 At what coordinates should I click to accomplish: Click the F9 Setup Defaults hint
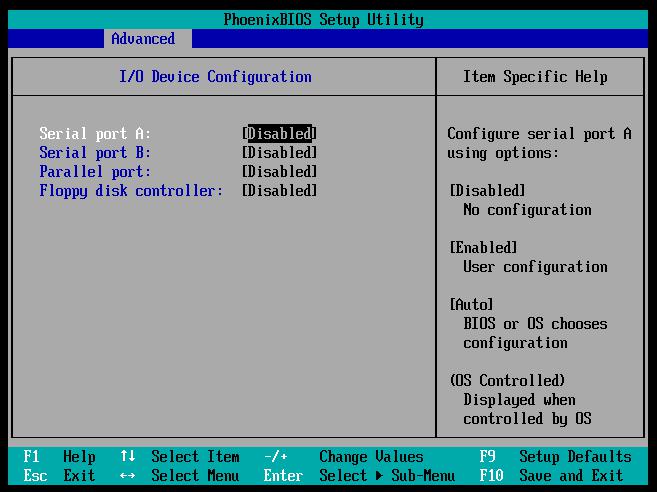555,456
